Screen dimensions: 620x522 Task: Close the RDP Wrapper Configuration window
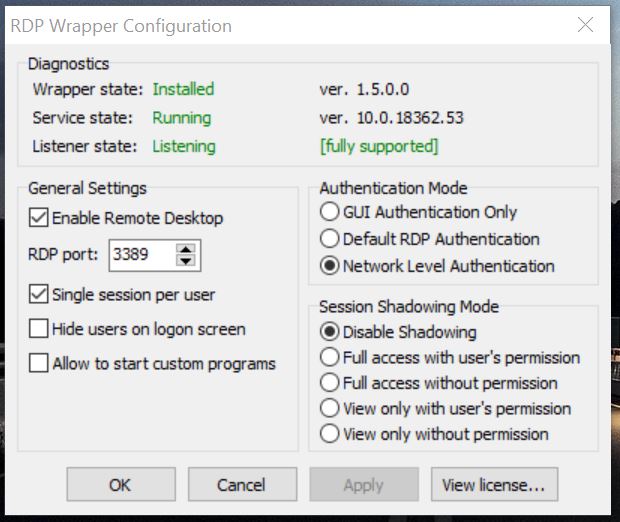pyautogui.click(x=585, y=25)
